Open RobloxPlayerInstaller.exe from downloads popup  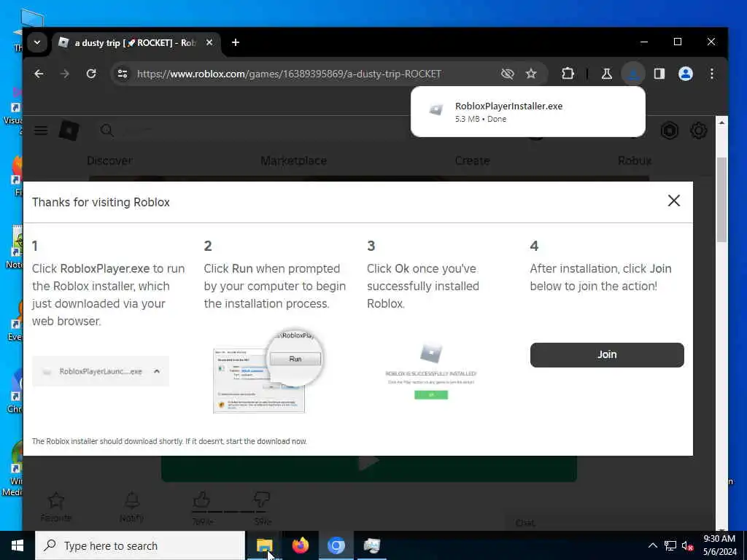[x=528, y=112]
